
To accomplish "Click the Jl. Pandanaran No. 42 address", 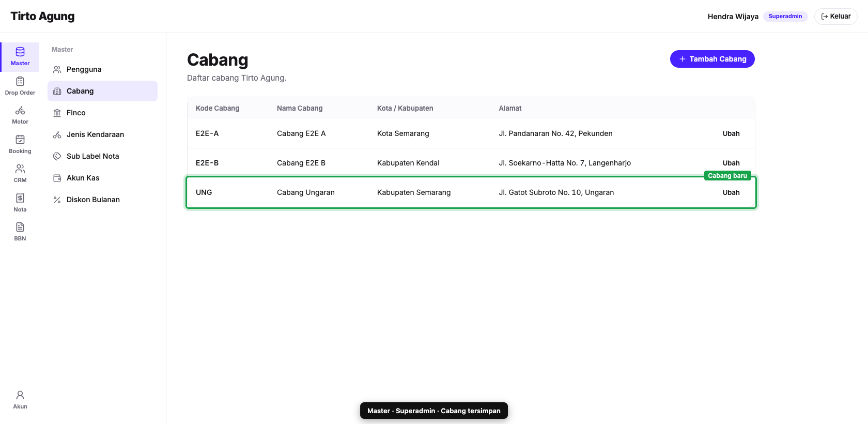I will tap(555, 133).
